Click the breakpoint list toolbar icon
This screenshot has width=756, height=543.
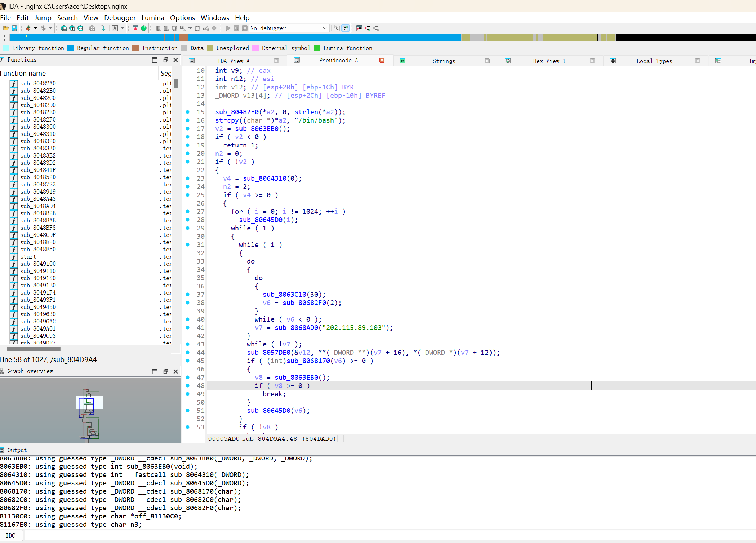click(x=359, y=28)
